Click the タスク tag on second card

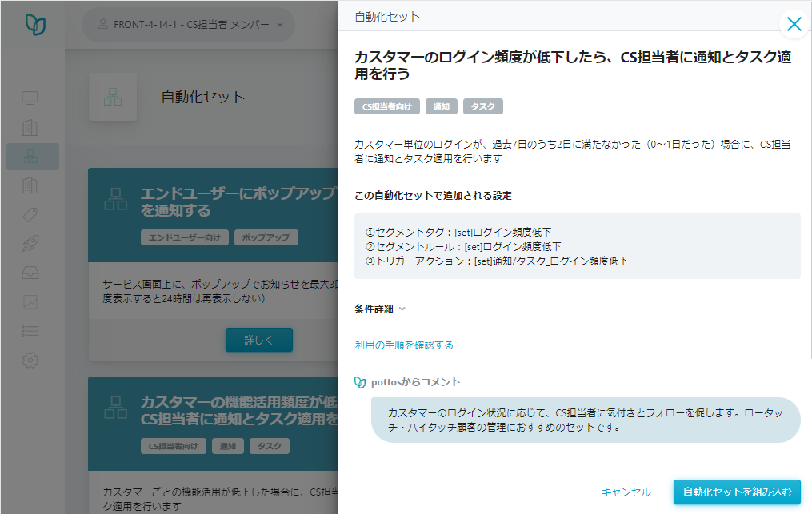click(x=270, y=446)
